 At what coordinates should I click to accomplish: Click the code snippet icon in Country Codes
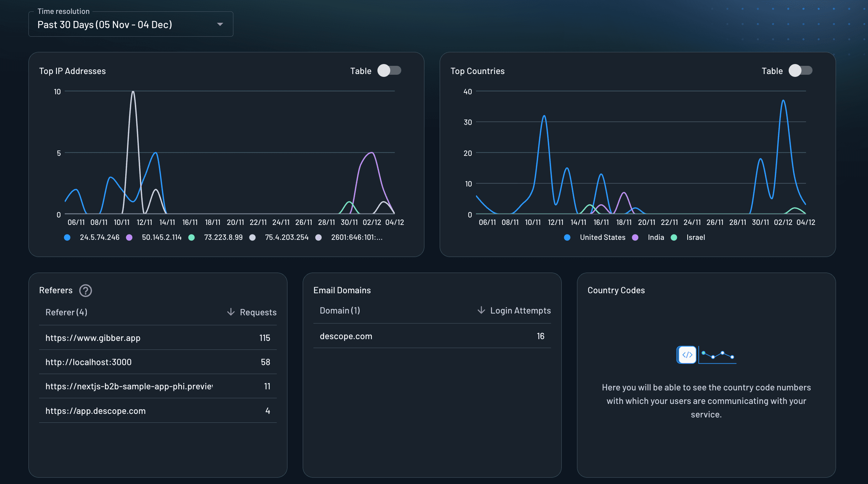(687, 355)
